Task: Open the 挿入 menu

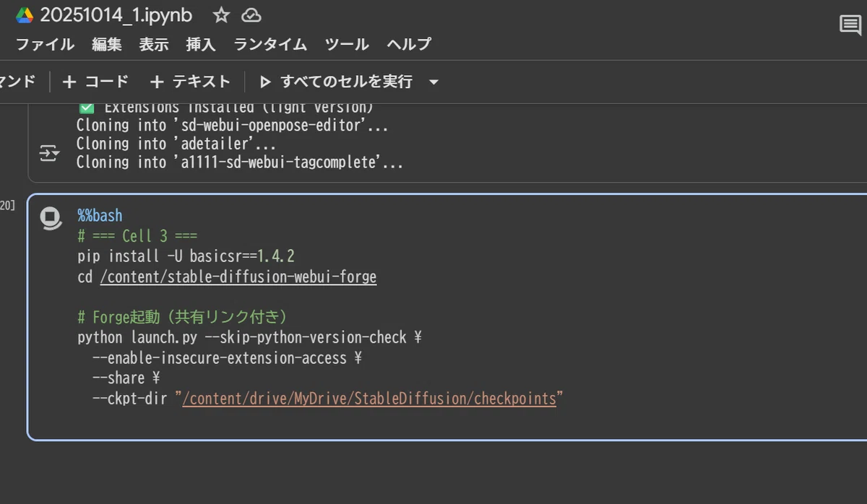Action: [x=201, y=45]
